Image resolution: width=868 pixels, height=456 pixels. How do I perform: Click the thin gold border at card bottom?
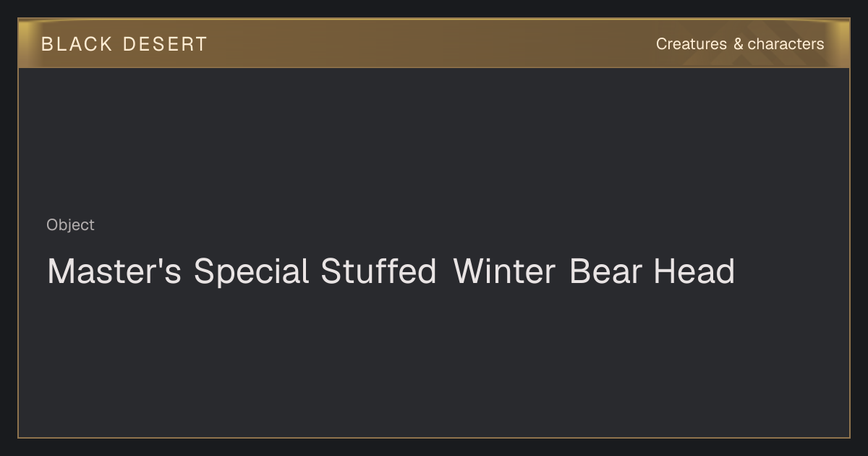434,437
